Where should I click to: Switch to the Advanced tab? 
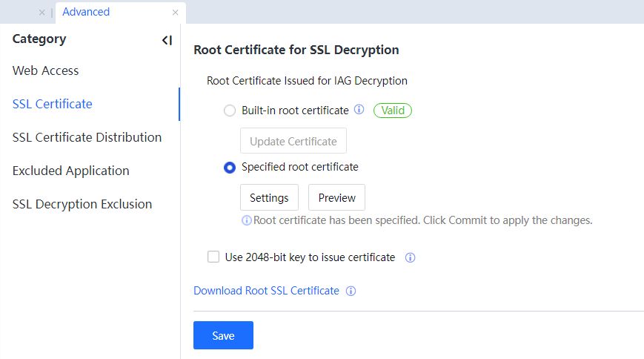click(86, 12)
